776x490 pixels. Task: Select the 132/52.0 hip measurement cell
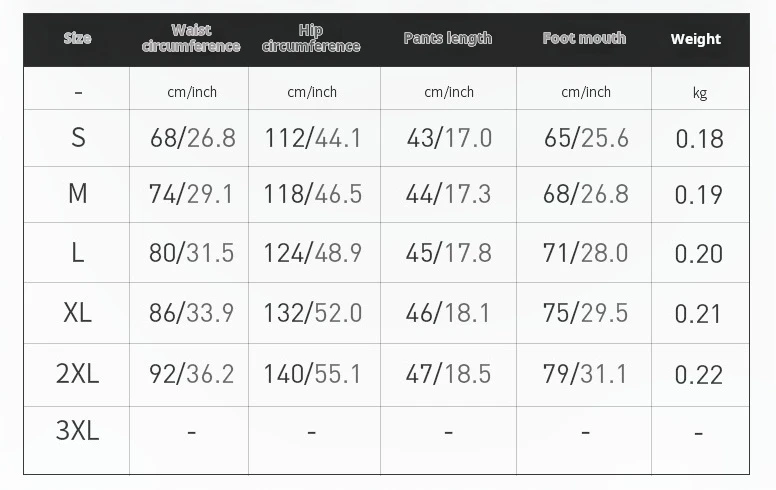313,313
